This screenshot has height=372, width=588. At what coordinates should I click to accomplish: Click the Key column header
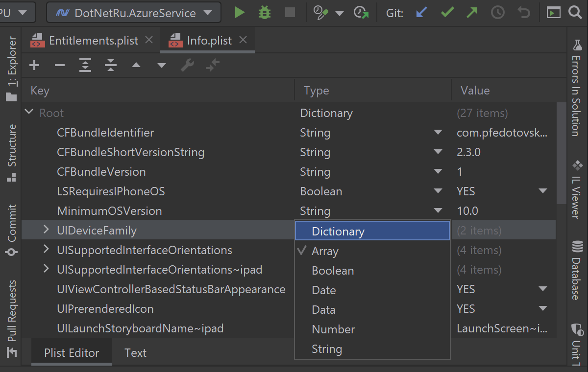(x=158, y=91)
